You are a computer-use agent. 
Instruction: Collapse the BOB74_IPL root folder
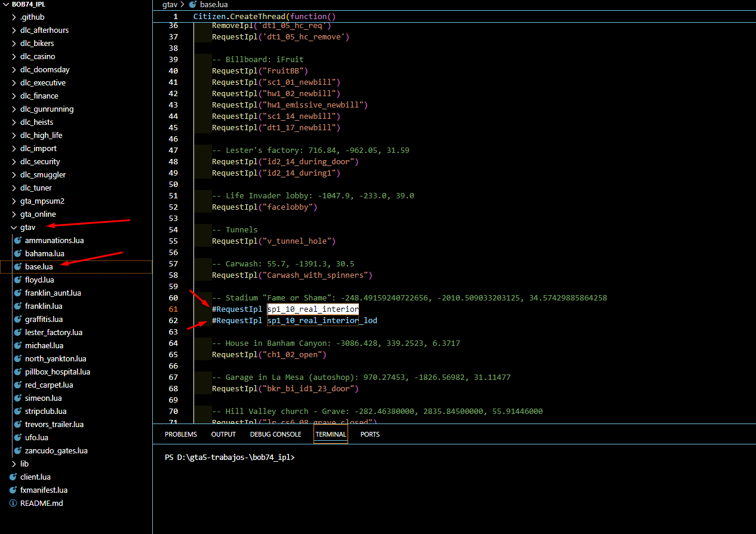[x=5, y=4]
